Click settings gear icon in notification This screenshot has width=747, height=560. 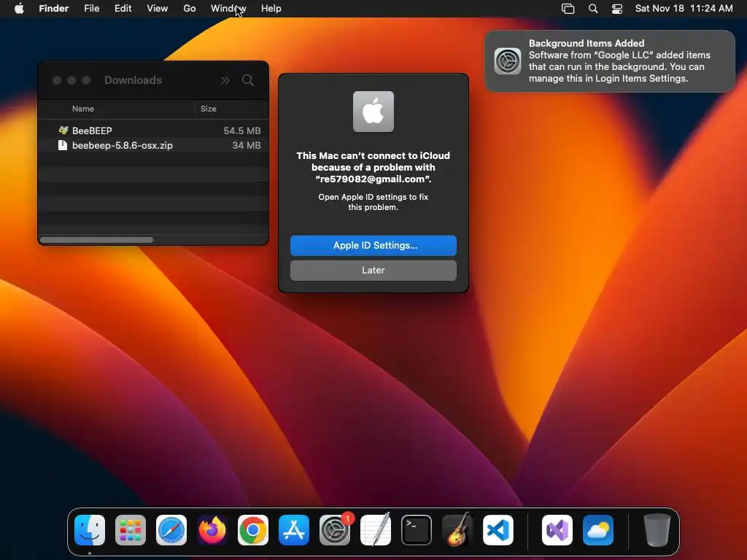(508, 61)
